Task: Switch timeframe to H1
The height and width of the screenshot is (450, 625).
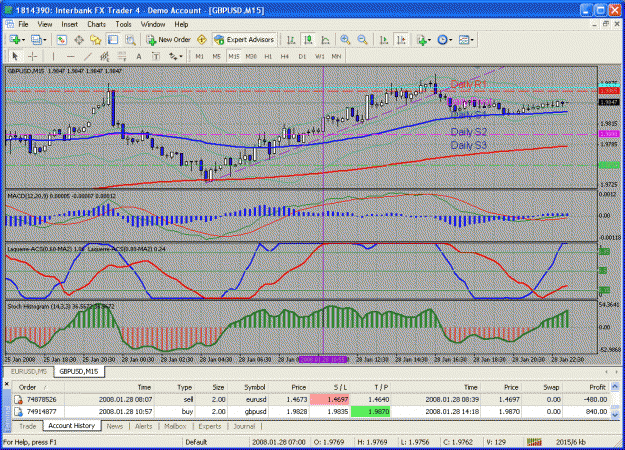Action: tap(268, 57)
